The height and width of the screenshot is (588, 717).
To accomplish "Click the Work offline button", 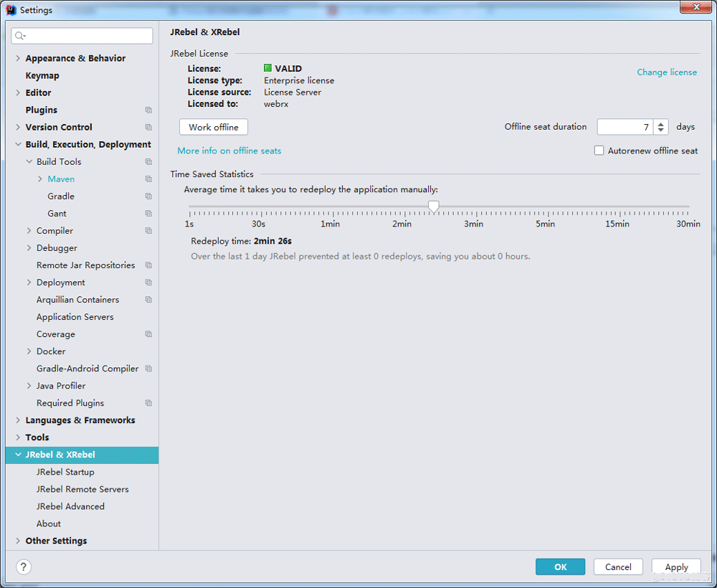I will click(x=214, y=127).
